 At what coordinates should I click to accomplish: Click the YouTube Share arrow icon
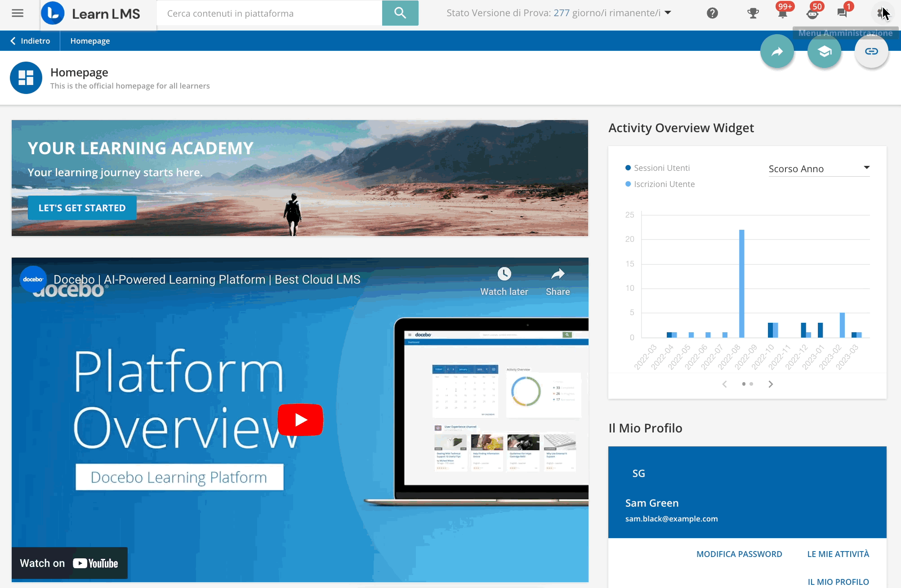click(x=558, y=274)
